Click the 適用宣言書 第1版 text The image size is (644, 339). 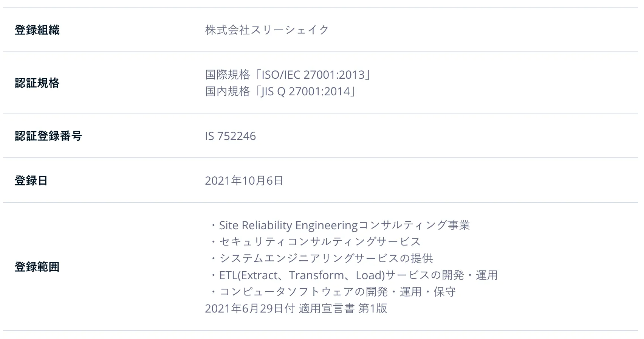[343, 308]
